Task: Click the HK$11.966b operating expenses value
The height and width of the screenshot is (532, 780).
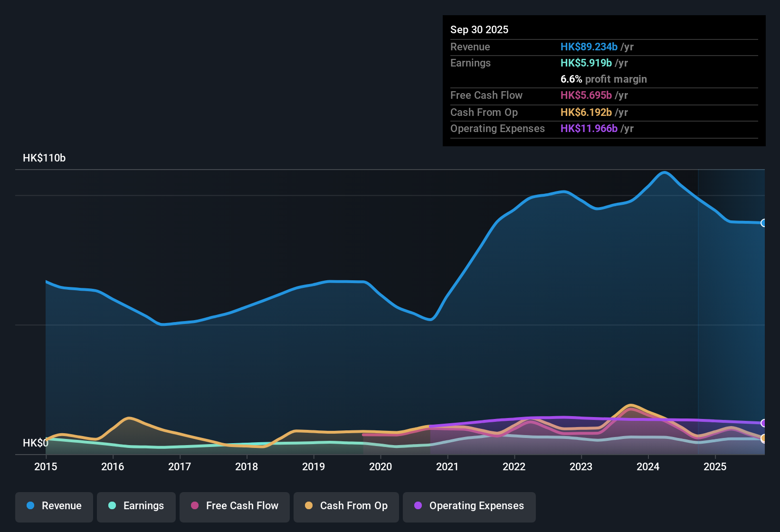Action: 589,128
